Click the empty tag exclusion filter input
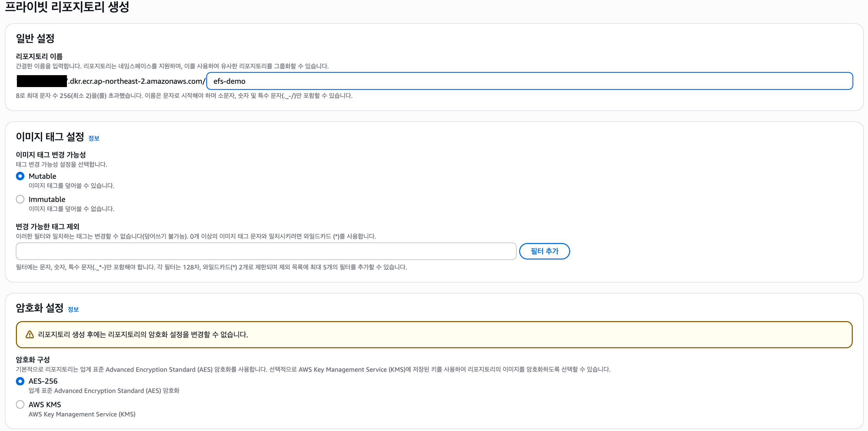 (x=266, y=251)
